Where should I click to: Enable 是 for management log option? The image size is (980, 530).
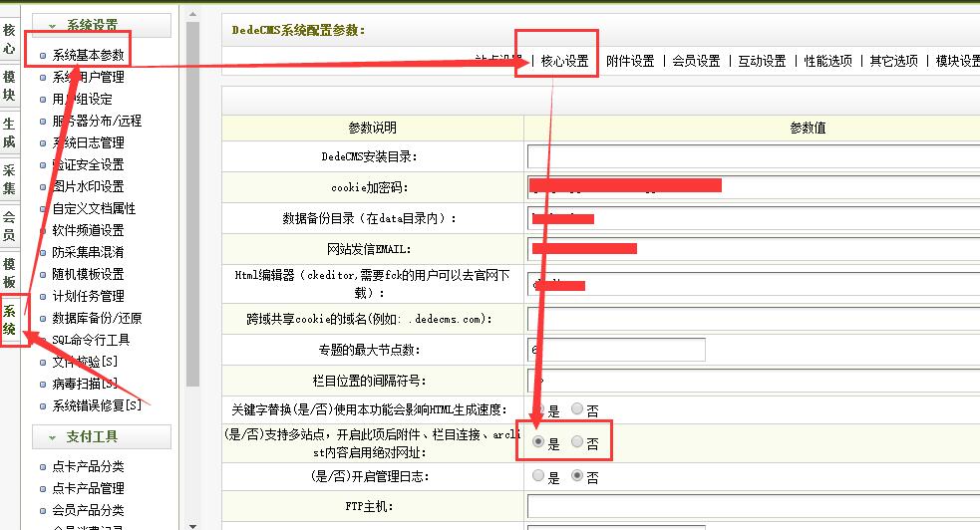click(539, 476)
